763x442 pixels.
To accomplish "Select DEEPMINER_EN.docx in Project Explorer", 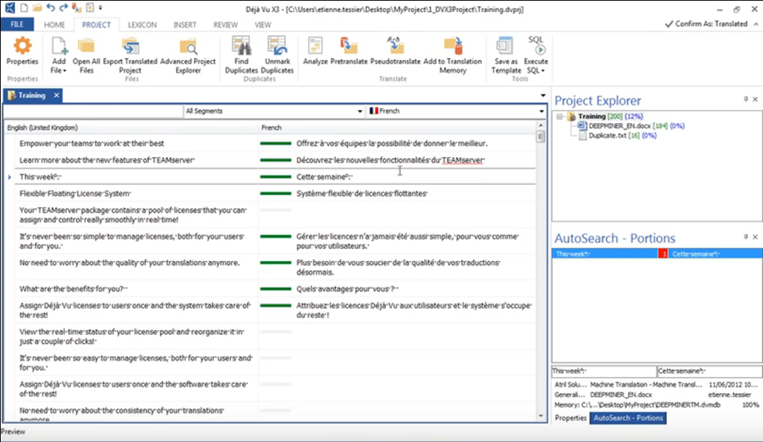I will pyautogui.click(x=619, y=126).
